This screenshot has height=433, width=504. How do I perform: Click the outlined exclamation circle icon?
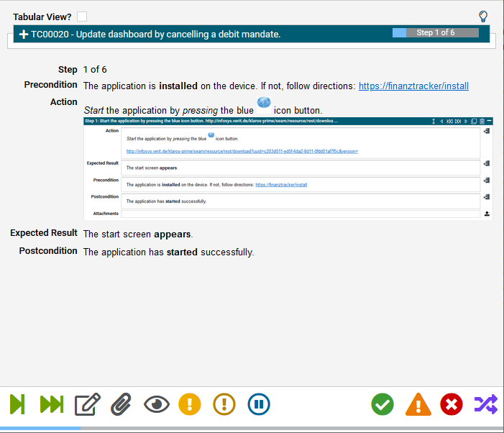224,404
